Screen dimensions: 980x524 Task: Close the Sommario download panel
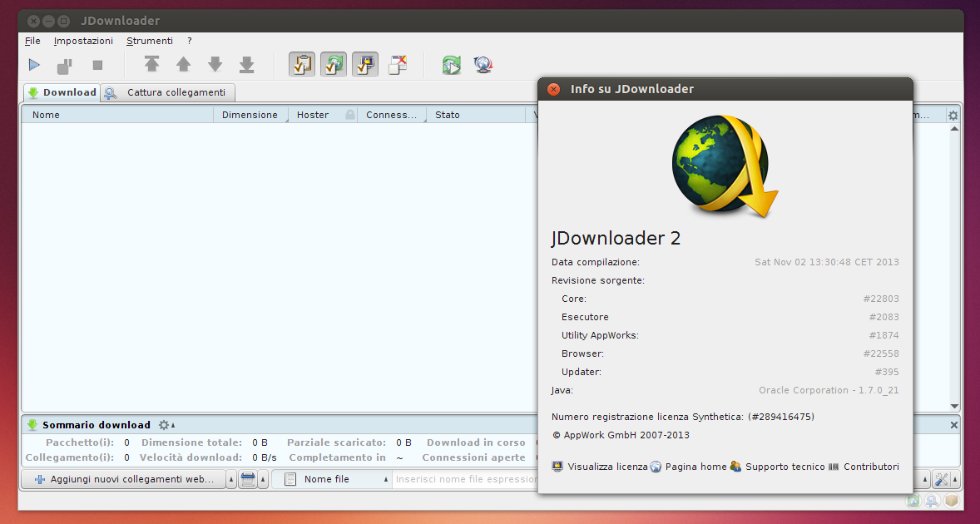tap(953, 425)
